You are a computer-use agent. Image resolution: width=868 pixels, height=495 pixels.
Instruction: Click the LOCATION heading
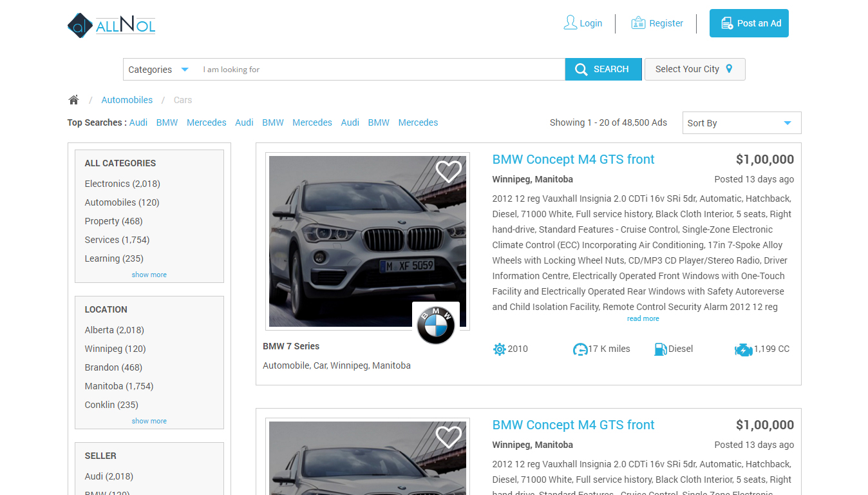point(106,309)
